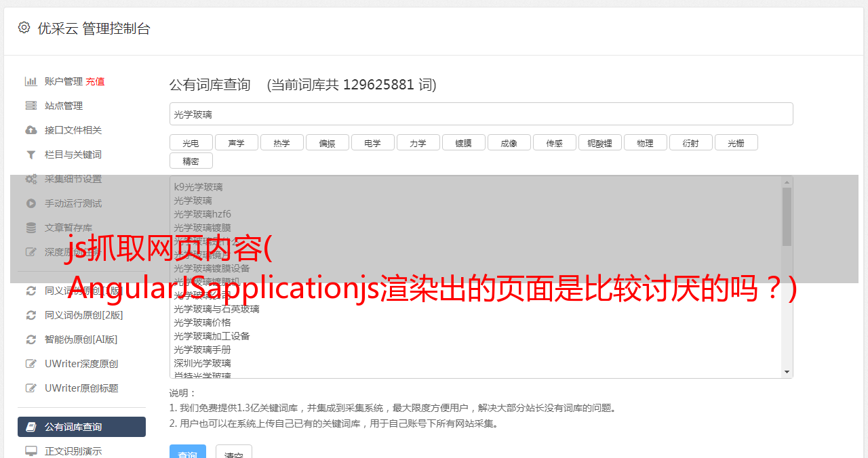Image resolution: width=868 pixels, height=458 pixels.
Task: Click the gear icon beside 优采云 管理控制台
Action: (24, 28)
